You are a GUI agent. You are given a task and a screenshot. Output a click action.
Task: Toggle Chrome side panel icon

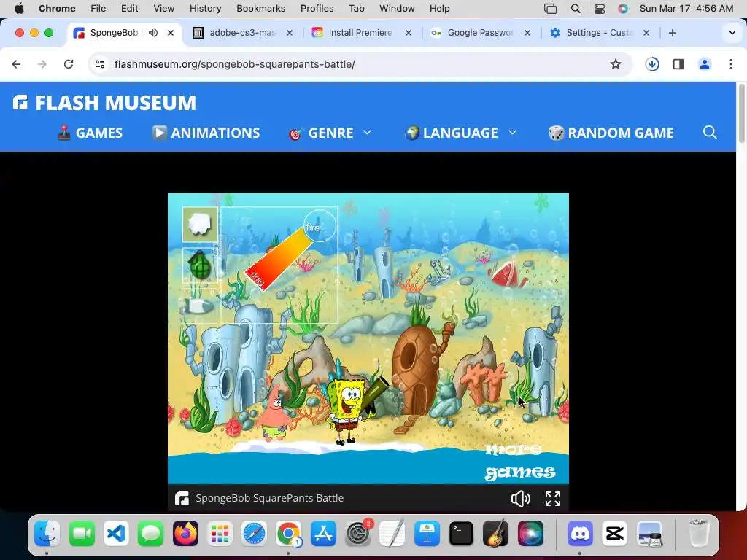coord(678,64)
